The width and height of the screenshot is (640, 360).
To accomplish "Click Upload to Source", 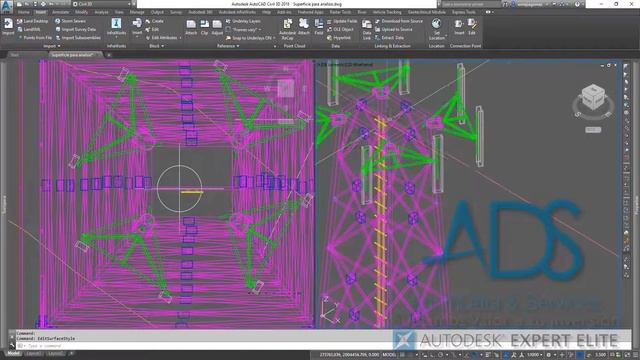I will (394, 29).
